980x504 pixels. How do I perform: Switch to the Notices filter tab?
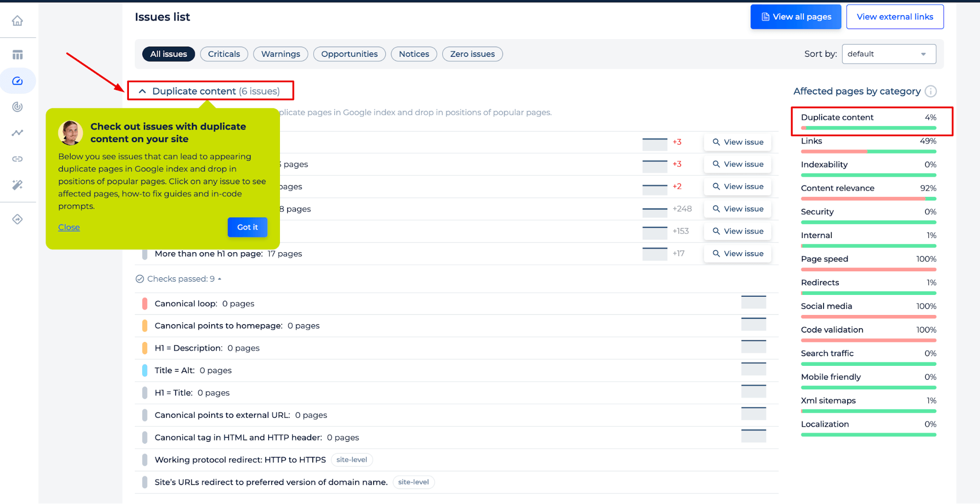tap(414, 54)
